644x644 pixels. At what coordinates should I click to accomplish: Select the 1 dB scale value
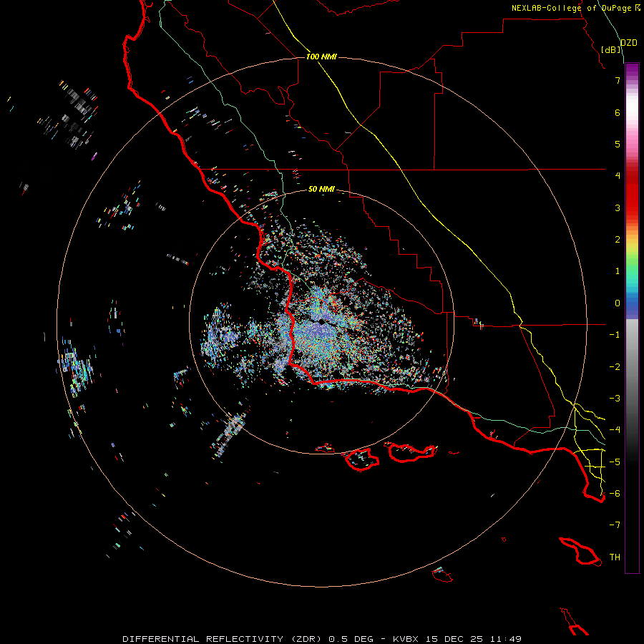618,271
